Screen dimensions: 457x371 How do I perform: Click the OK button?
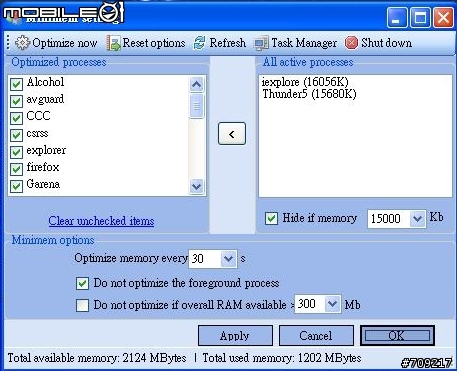[x=397, y=336]
